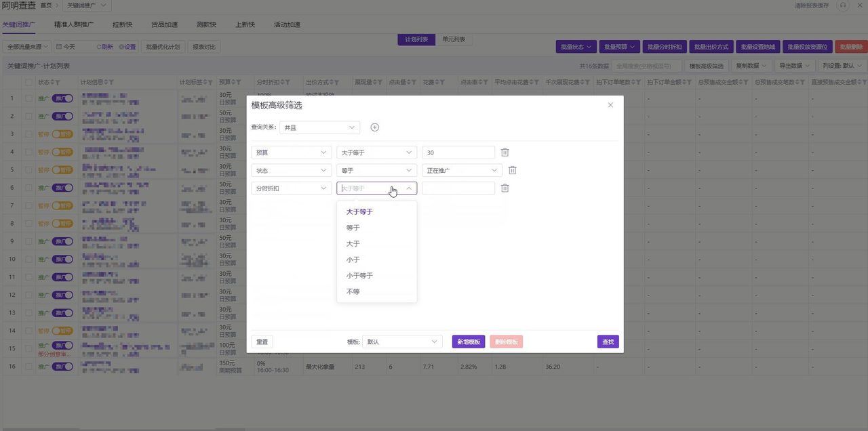Toggle the 暂停 switch in row 3

coord(62,134)
